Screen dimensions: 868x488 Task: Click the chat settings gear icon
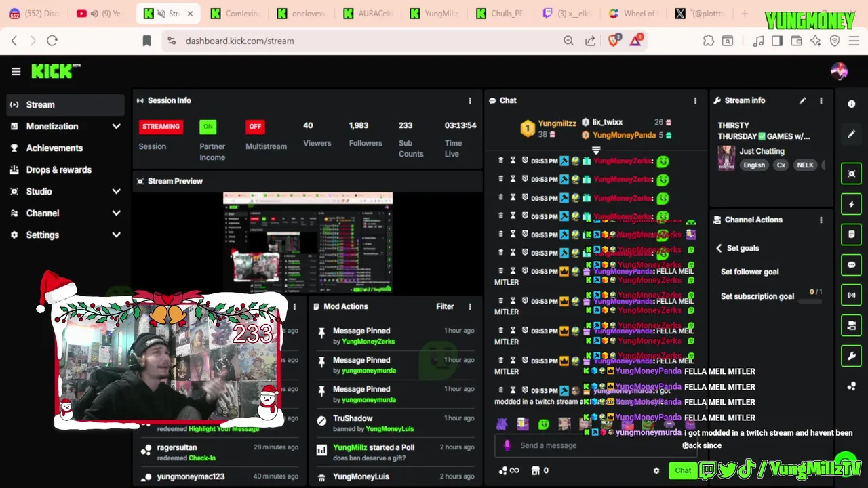[x=656, y=470]
